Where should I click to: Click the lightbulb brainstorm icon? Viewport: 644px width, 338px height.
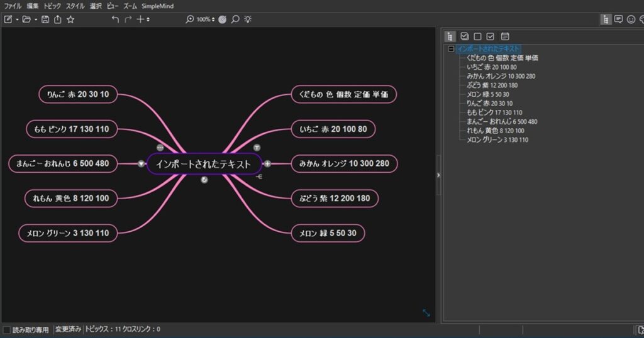pyautogui.click(x=248, y=19)
